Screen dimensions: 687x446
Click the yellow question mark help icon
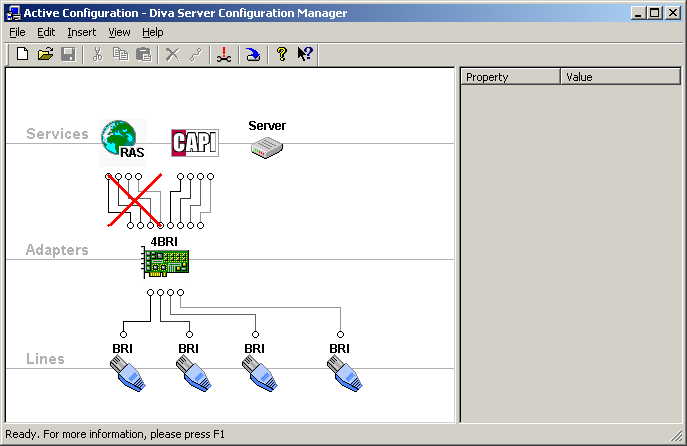pyautogui.click(x=282, y=54)
